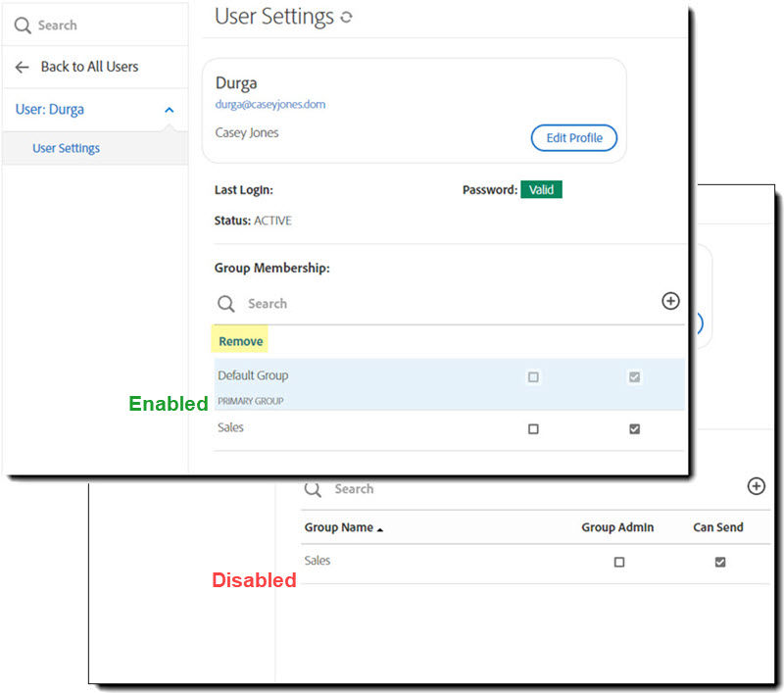Uncheck Can Send in the lower Sales row

[720, 562]
